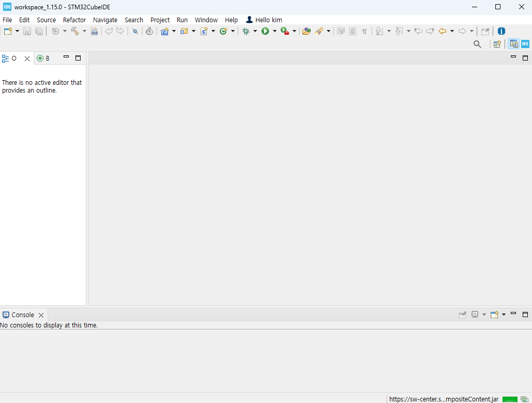This screenshot has height=403, width=532.
Task: Open the New wizard dropdown arrow
Action: [x=16, y=31]
